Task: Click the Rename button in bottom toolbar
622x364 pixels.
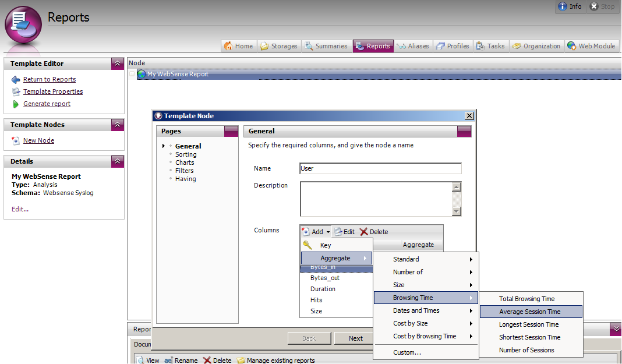Action: (x=181, y=360)
